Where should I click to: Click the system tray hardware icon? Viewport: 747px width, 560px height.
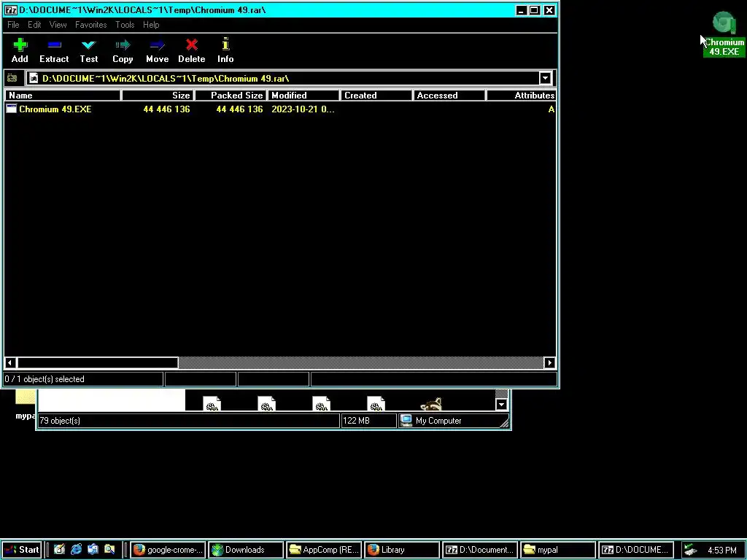[x=691, y=550]
